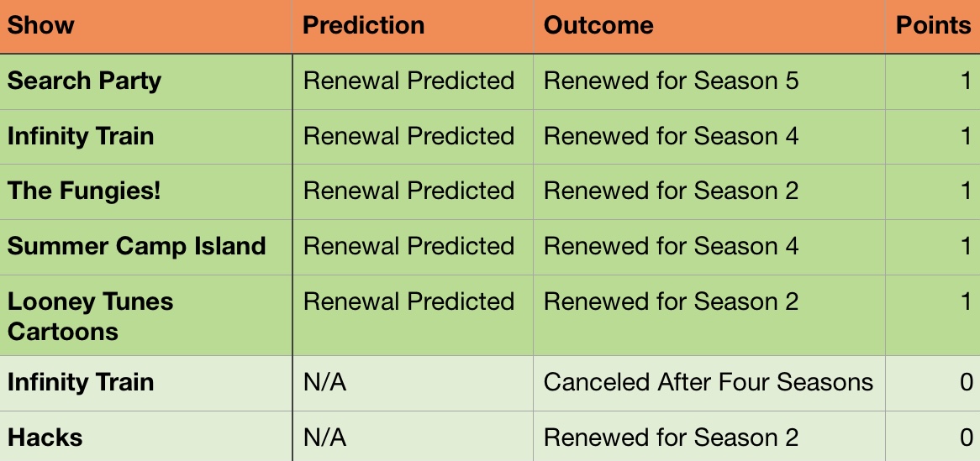
Task: Select the outcome cell for Hacks
Action: coord(671,437)
